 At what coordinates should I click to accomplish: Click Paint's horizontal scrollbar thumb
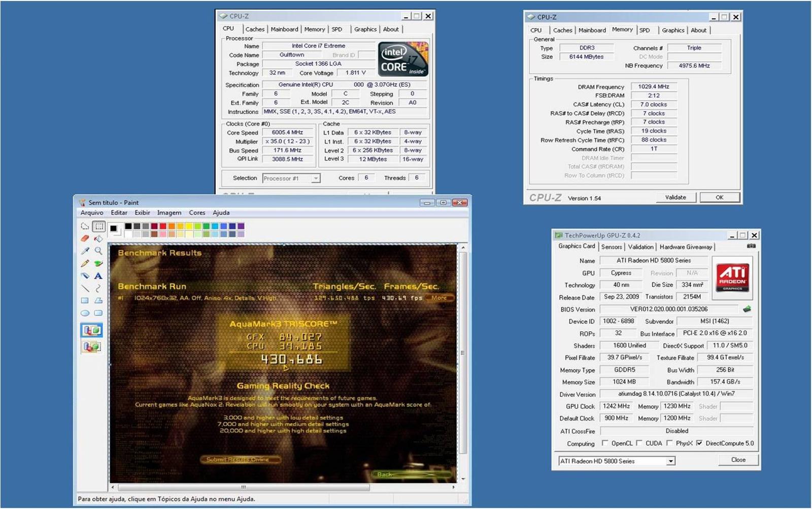coord(243,487)
